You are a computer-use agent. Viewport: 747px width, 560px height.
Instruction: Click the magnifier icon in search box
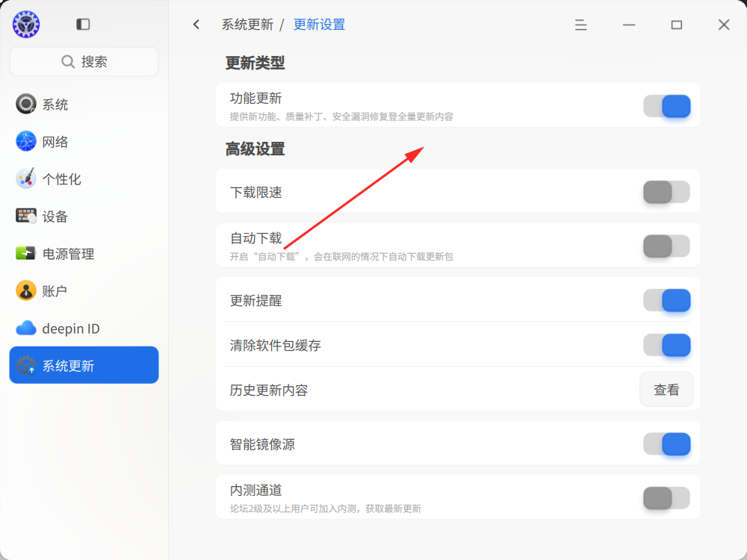click(68, 62)
